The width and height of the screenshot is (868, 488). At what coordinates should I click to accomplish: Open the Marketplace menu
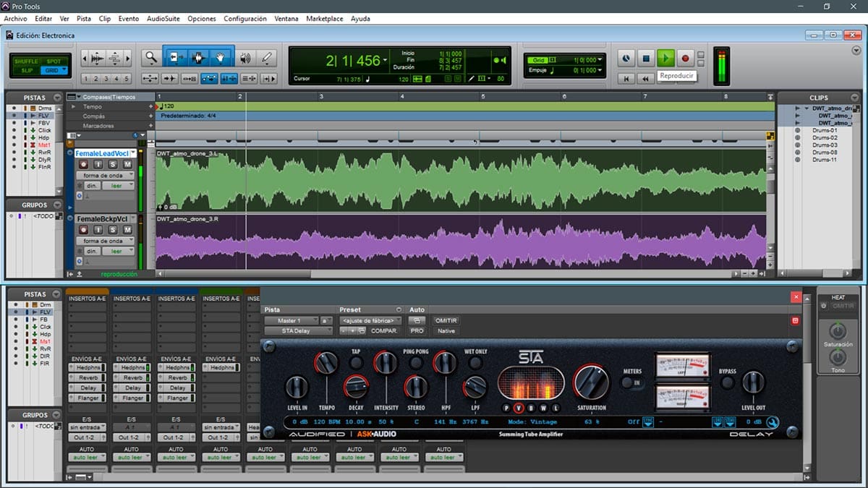point(325,19)
